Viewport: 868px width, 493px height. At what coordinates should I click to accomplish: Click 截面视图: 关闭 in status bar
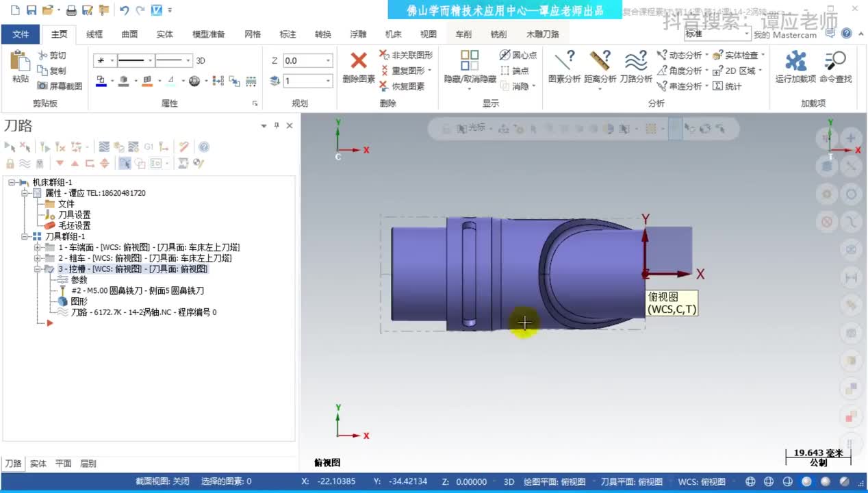(162, 481)
